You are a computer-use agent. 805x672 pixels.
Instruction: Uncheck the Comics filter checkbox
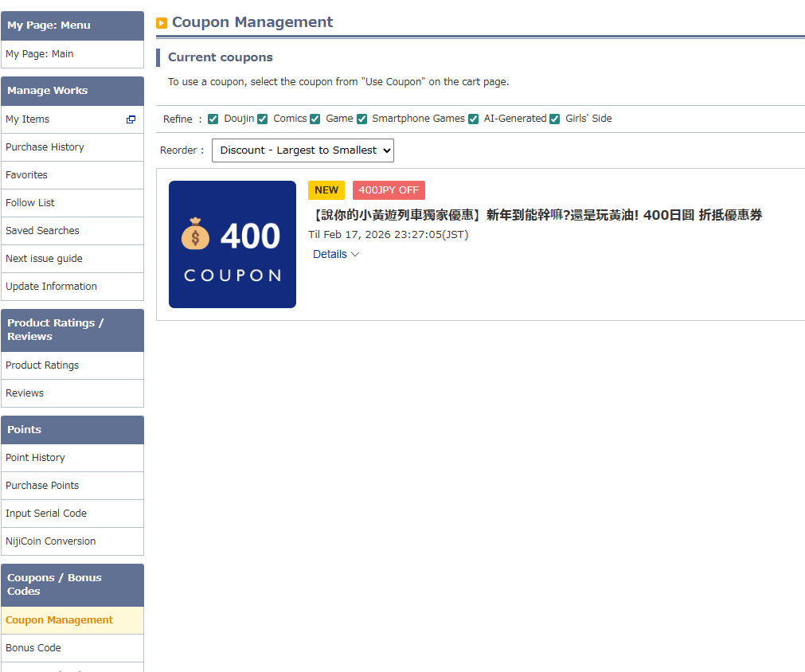263,119
